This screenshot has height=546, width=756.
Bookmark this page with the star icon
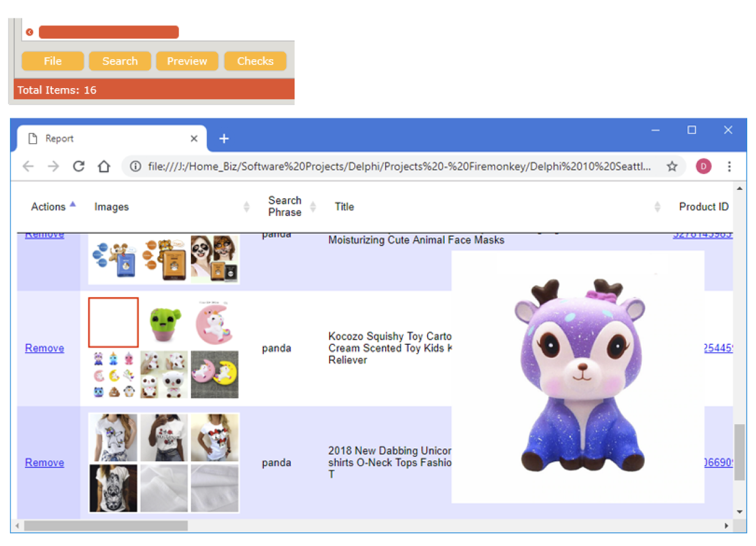tap(672, 166)
